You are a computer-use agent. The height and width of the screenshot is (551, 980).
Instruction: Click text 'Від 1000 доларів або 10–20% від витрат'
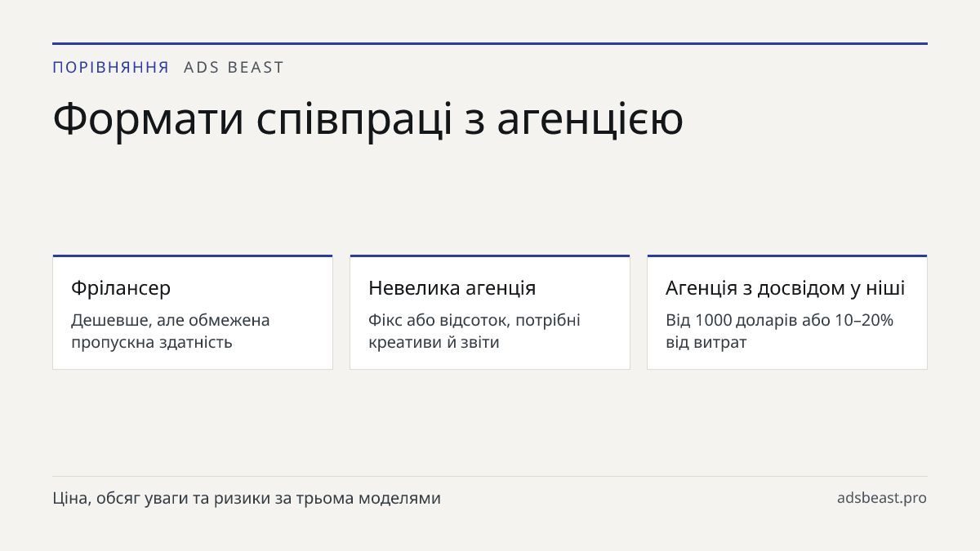coord(780,331)
